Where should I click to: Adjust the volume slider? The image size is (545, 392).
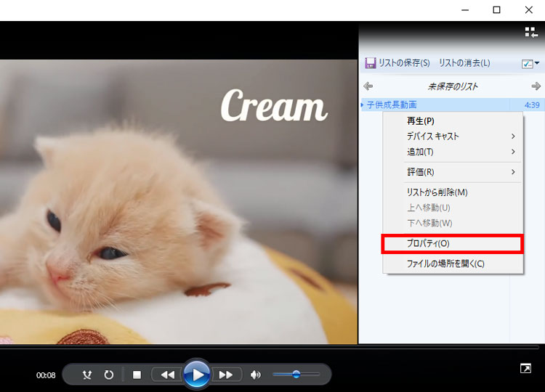point(296,375)
